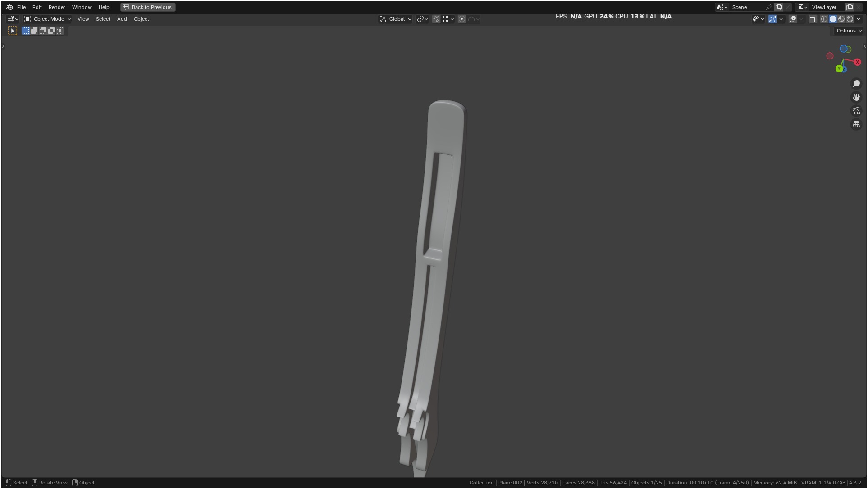Open the Options dropdown

click(849, 31)
